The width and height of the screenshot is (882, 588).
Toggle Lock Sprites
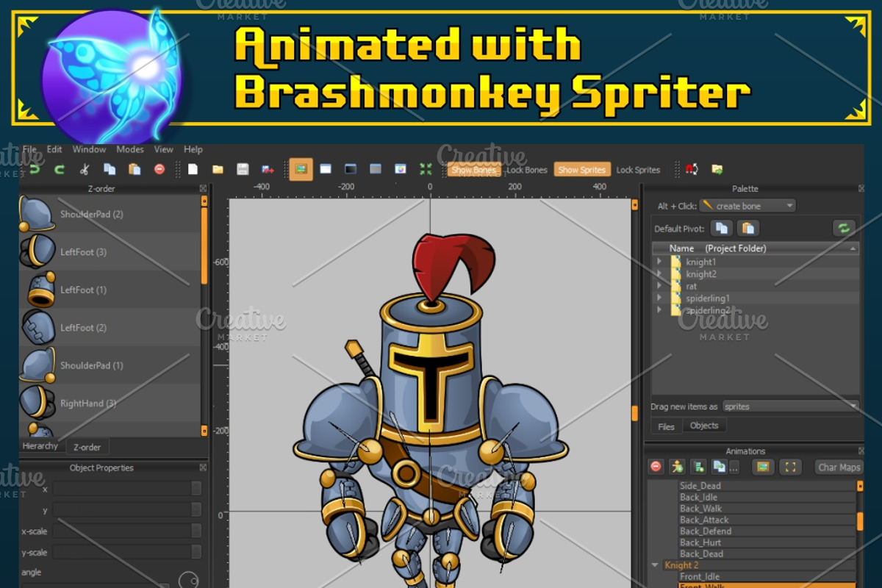tap(638, 170)
